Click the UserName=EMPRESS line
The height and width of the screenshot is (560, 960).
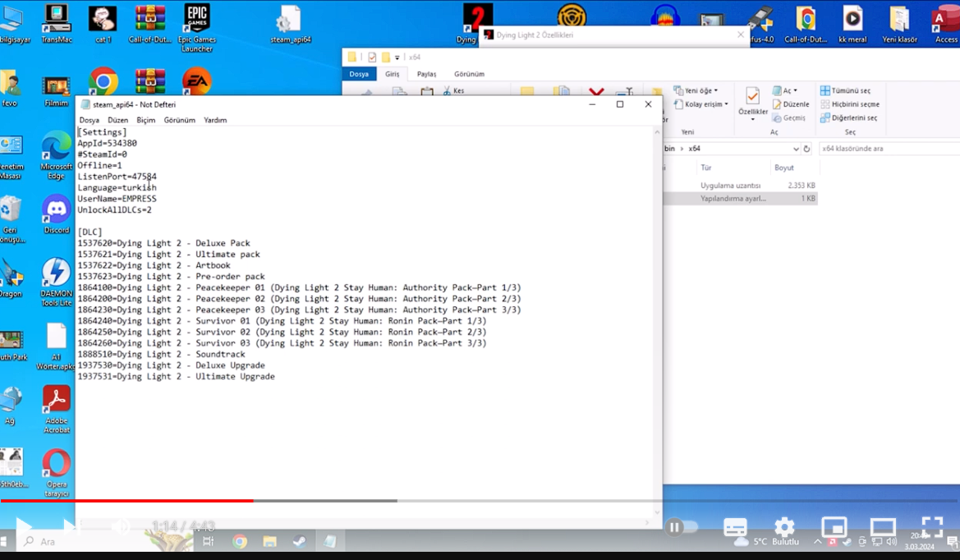coord(117,199)
